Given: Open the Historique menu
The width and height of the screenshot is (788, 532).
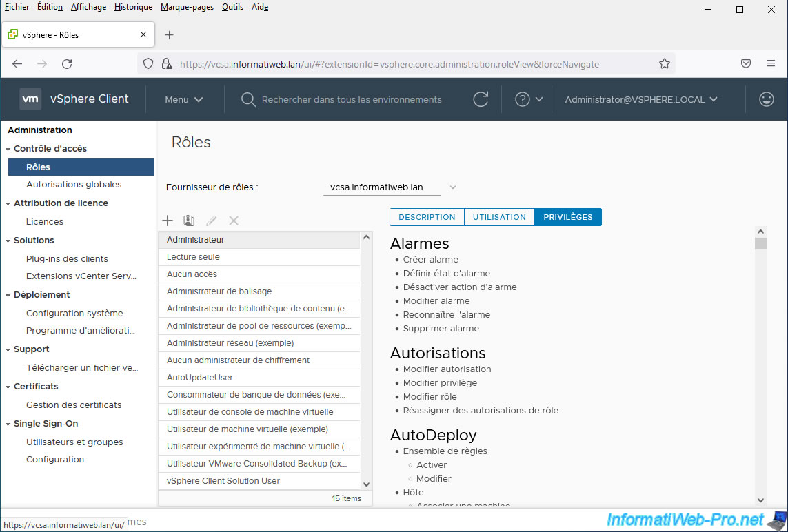Looking at the screenshot, I should pos(133,7).
